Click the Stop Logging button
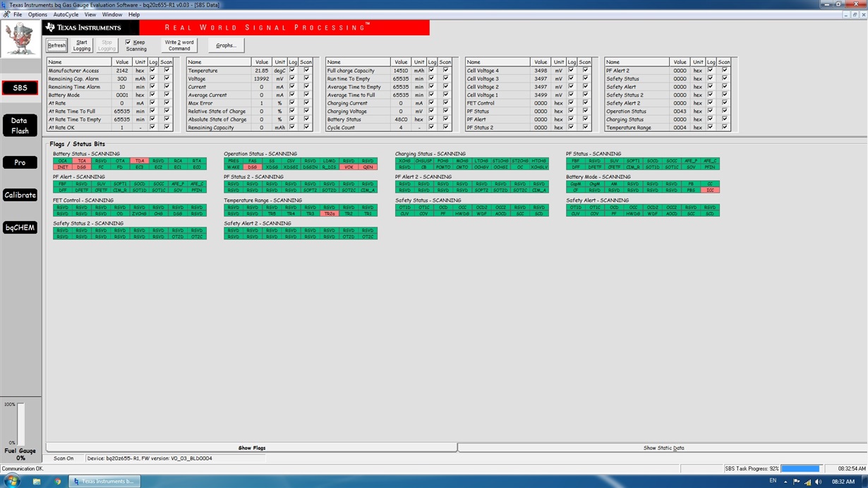868x488 pixels. [107, 45]
